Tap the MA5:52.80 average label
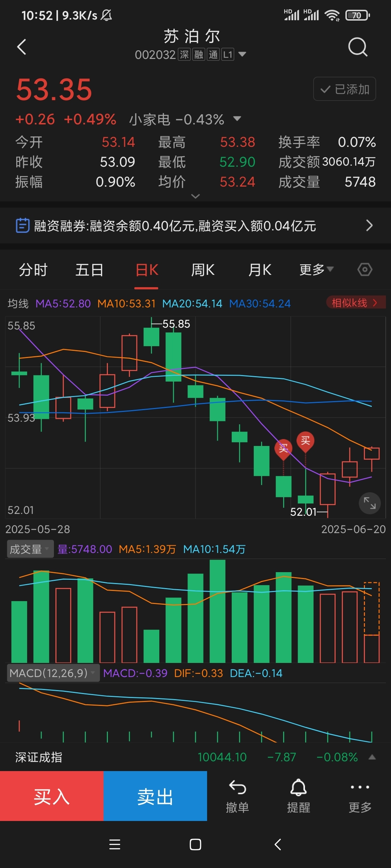This screenshot has width=391, height=868. coord(63,303)
